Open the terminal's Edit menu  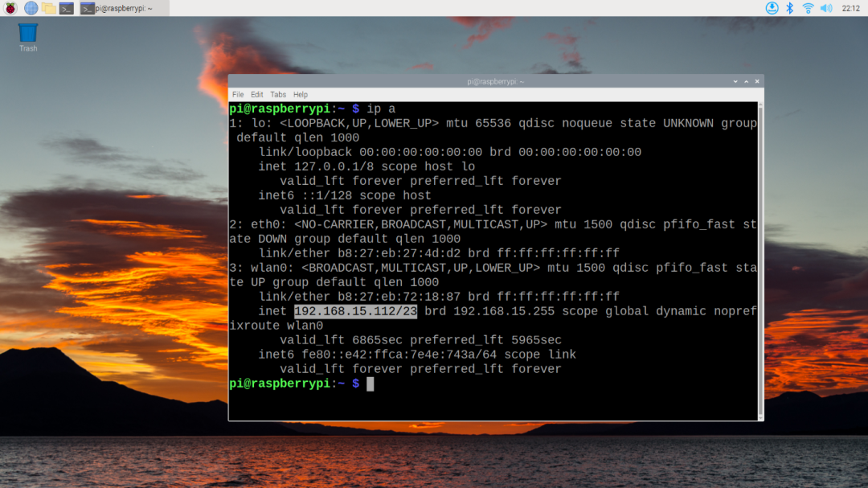pyautogui.click(x=257, y=95)
